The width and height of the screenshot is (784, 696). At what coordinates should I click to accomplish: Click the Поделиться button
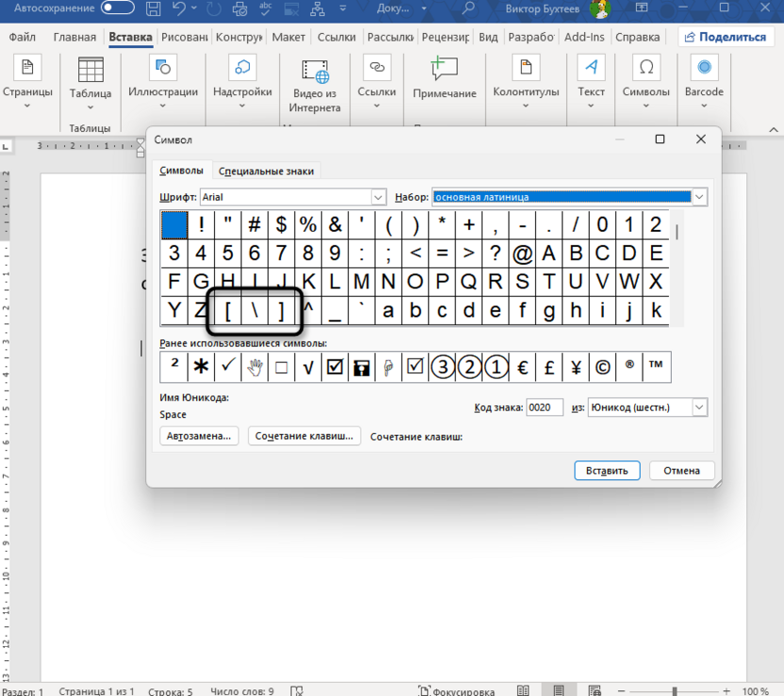[x=726, y=37]
